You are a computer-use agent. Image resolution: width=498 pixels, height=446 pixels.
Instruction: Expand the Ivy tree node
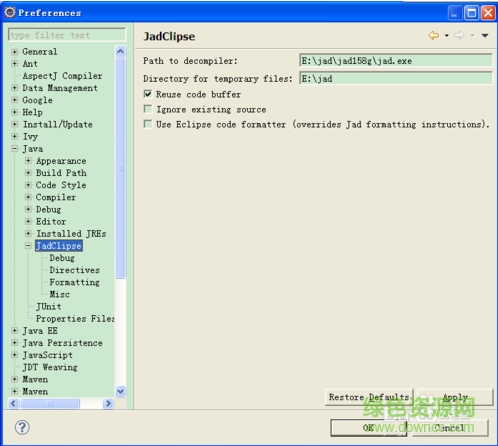14,136
